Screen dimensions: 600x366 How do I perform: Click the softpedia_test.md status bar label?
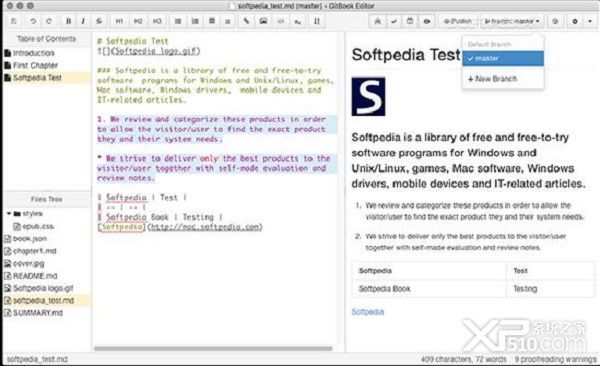pyautogui.click(x=37, y=359)
